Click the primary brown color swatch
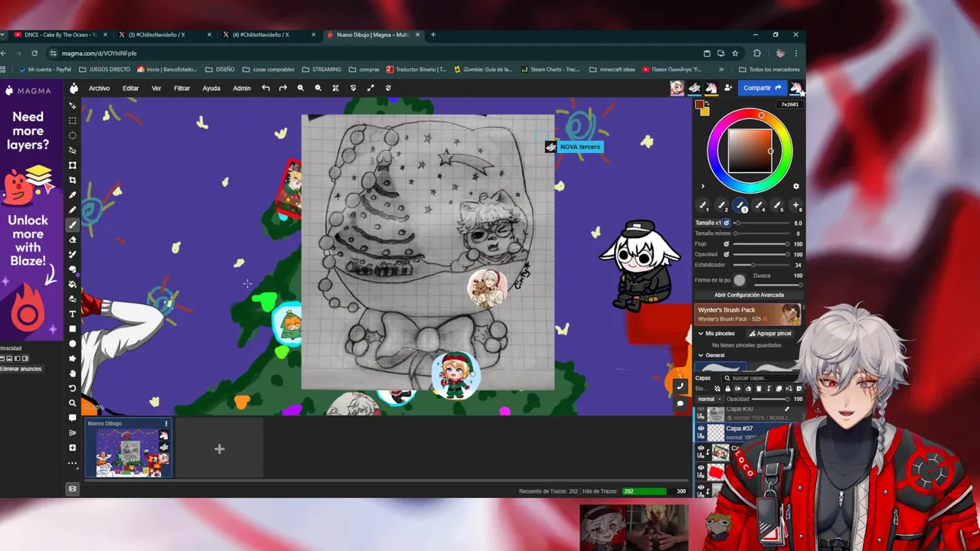The image size is (980, 551). [x=700, y=104]
